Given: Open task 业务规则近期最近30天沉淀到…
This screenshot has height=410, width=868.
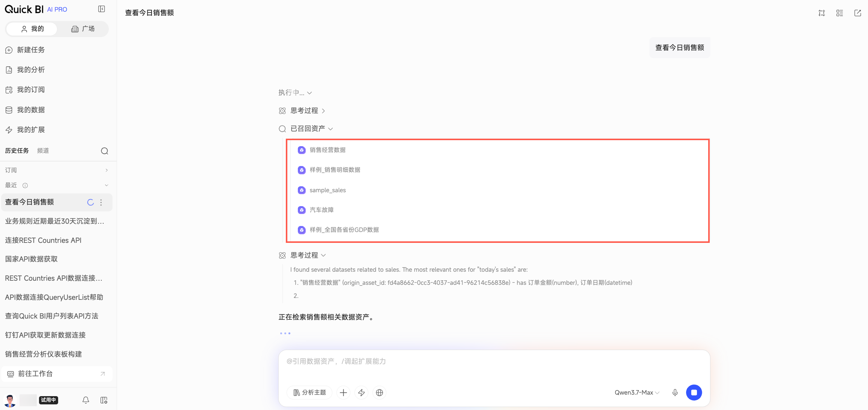Looking at the screenshot, I should 55,221.
